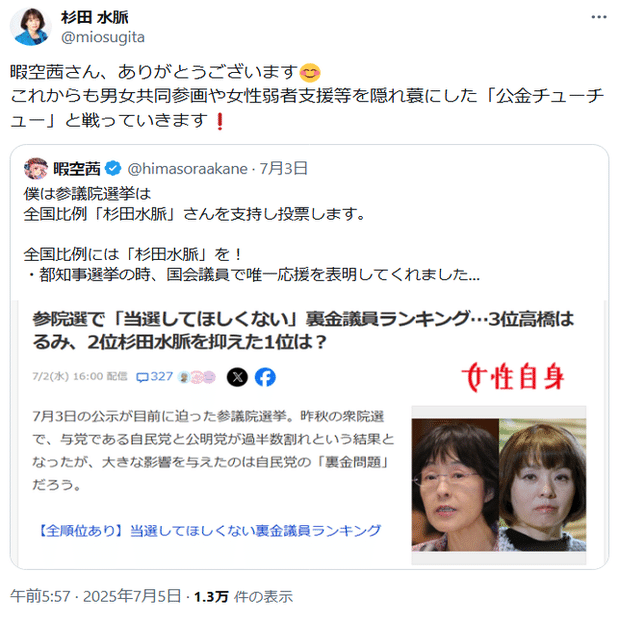Click the commenter avatars next to 327

(197, 377)
